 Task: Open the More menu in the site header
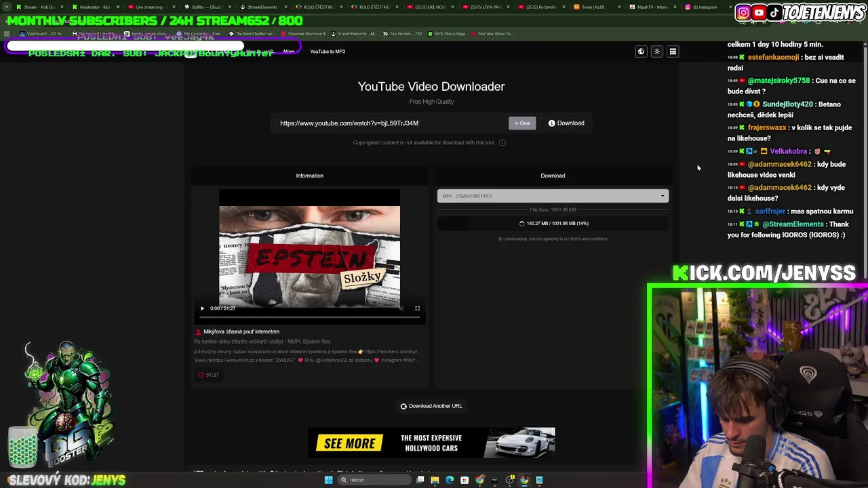point(289,52)
